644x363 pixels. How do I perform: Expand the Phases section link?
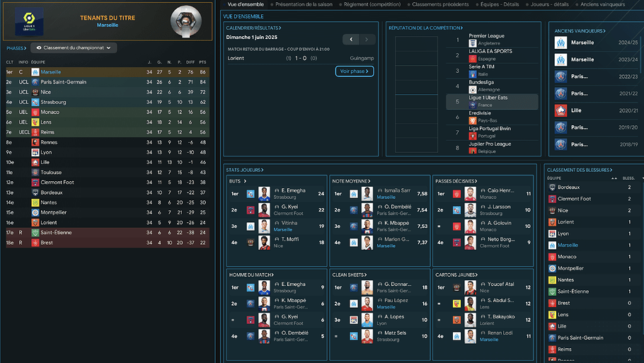click(x=16, y=48)
